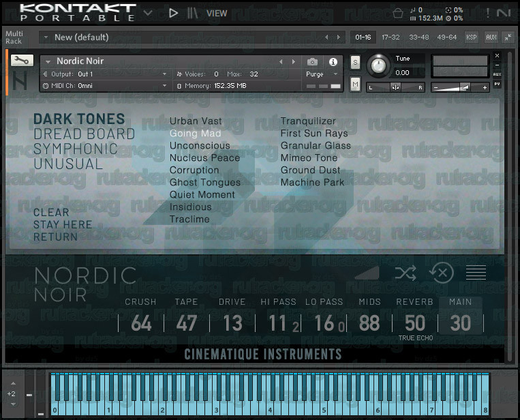Switch to channel page 49-64

tap(446, 37)
